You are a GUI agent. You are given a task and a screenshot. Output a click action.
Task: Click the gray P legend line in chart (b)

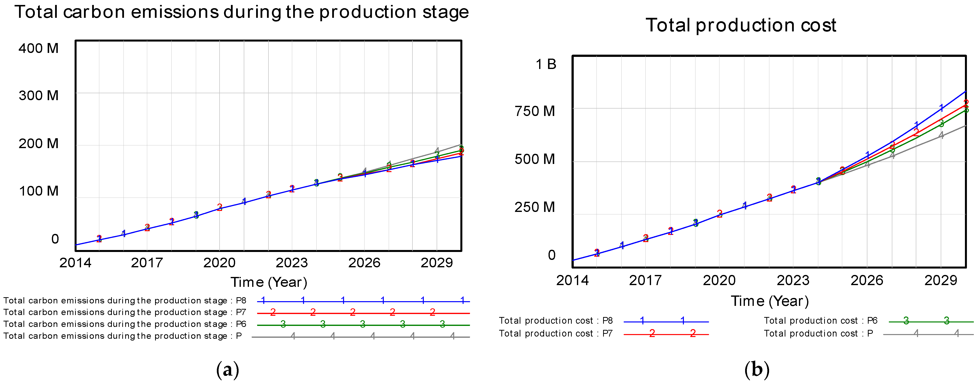pyautogui.click(x=929, y=334)
